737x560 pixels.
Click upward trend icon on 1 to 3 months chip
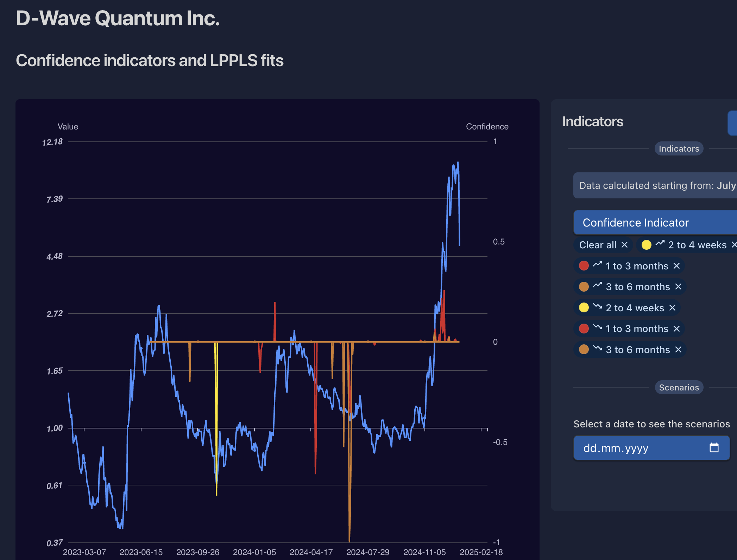click(597, 264)
